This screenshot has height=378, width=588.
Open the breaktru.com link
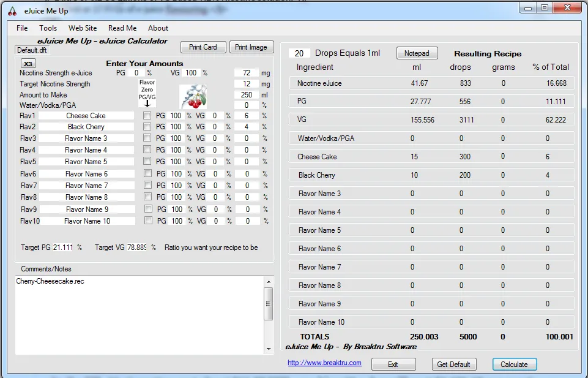tap(324, 363)
